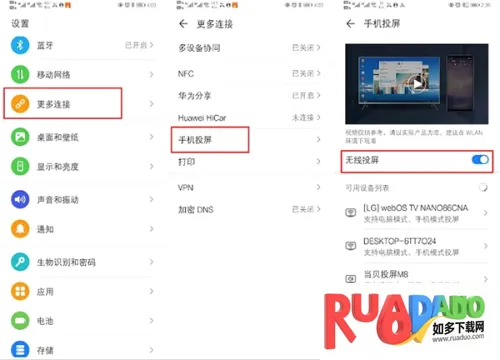Tap the LG webOS TV device icon

tap(350, 212)
